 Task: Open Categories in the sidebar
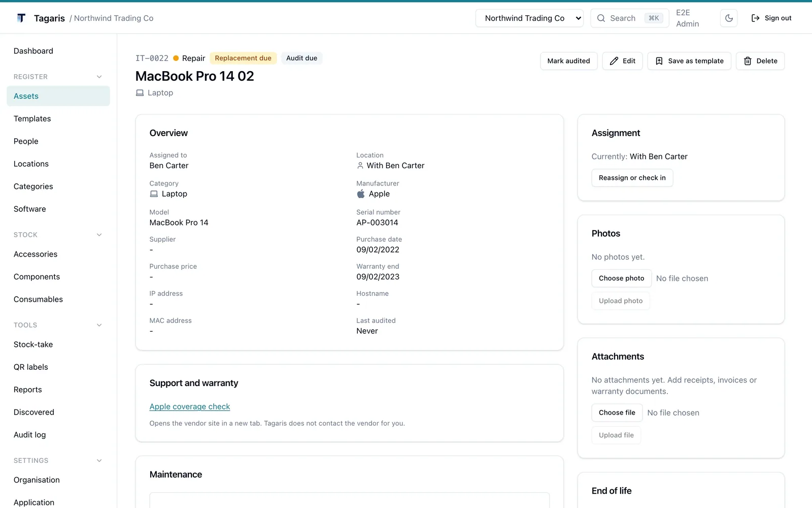click(x=58, y=186)
